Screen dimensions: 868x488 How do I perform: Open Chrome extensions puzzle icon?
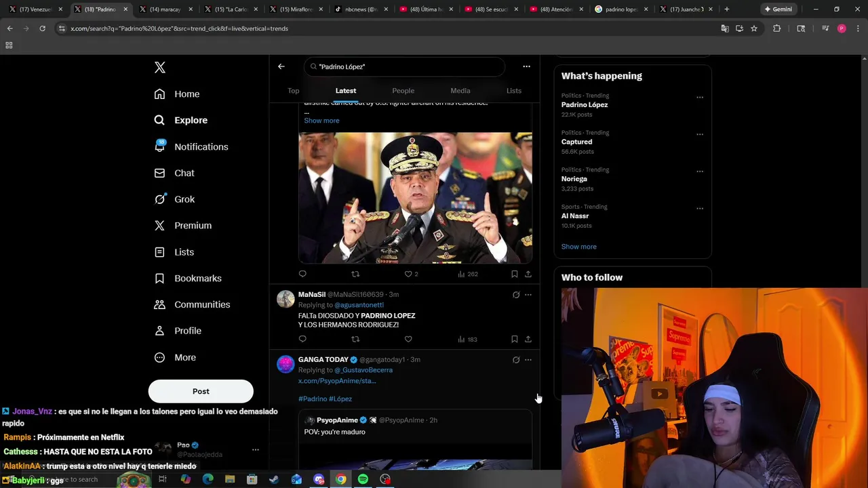point(776,28)
